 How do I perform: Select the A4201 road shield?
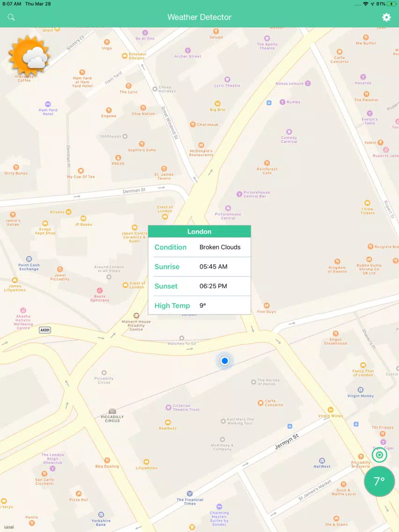tap(45, 330)
